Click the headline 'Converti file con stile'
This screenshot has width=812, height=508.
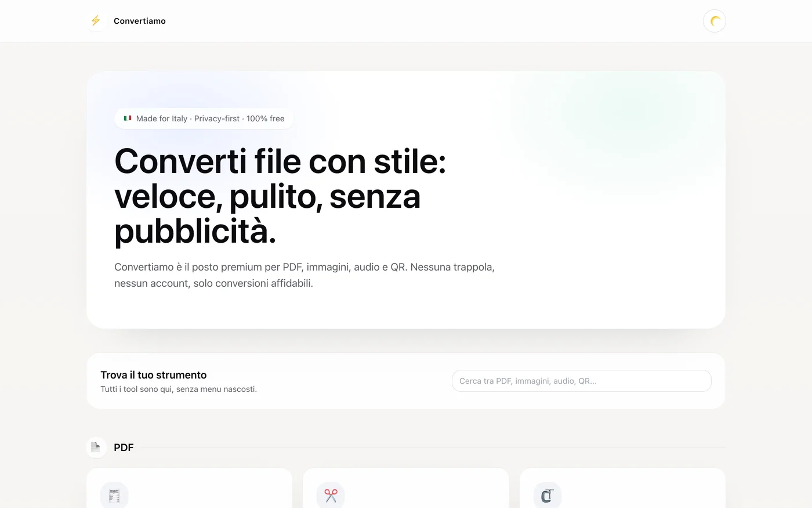280,196
